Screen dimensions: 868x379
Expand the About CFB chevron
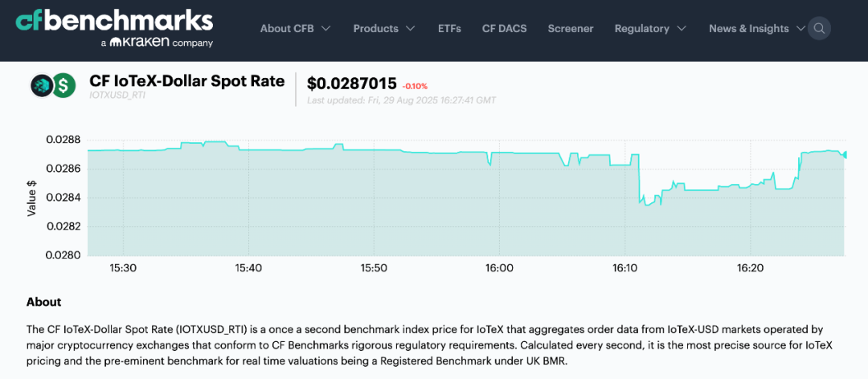(325, 29)
